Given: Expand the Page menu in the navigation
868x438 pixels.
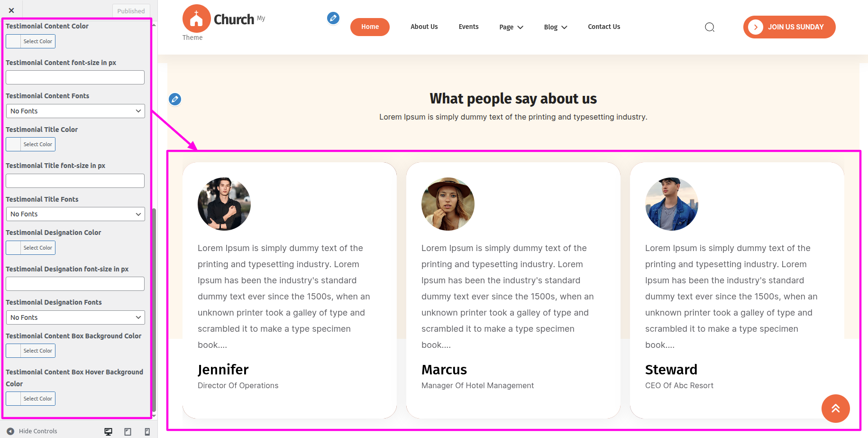Looking at the screenshot, I should [511, 27].
